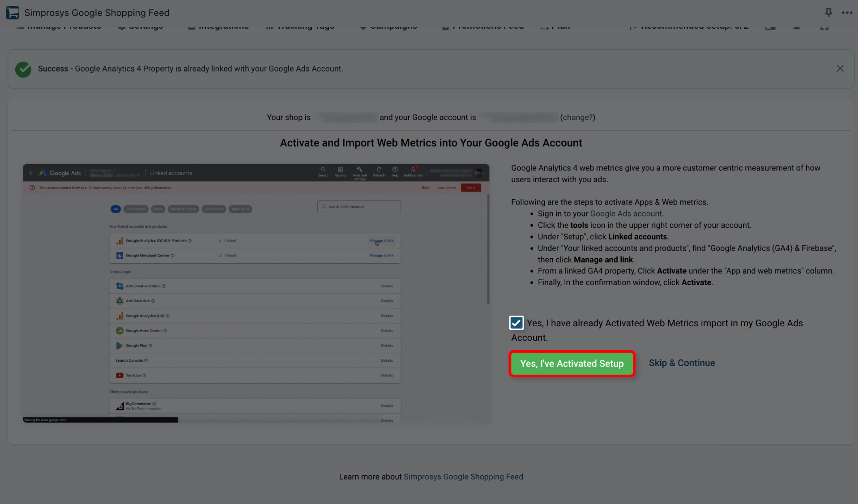Image resolution: width=858 pixels, height=504 pixels.
Task: Click the Google Analytics 4 web metrics paragraph
Action: tap(666, 174)
